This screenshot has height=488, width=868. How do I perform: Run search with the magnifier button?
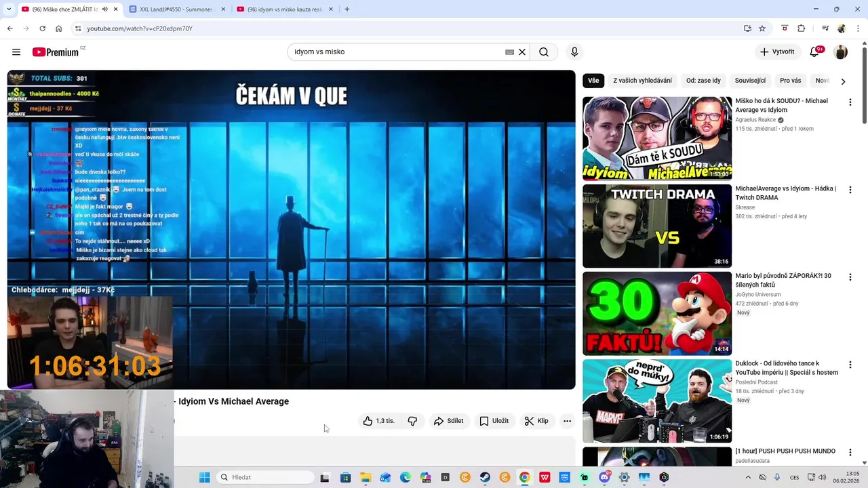[x=544, y=52]
